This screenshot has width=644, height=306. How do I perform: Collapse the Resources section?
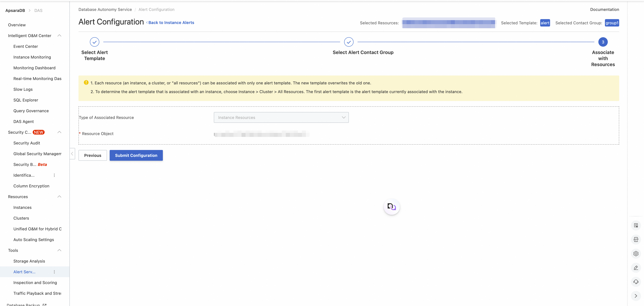point(59,196)
